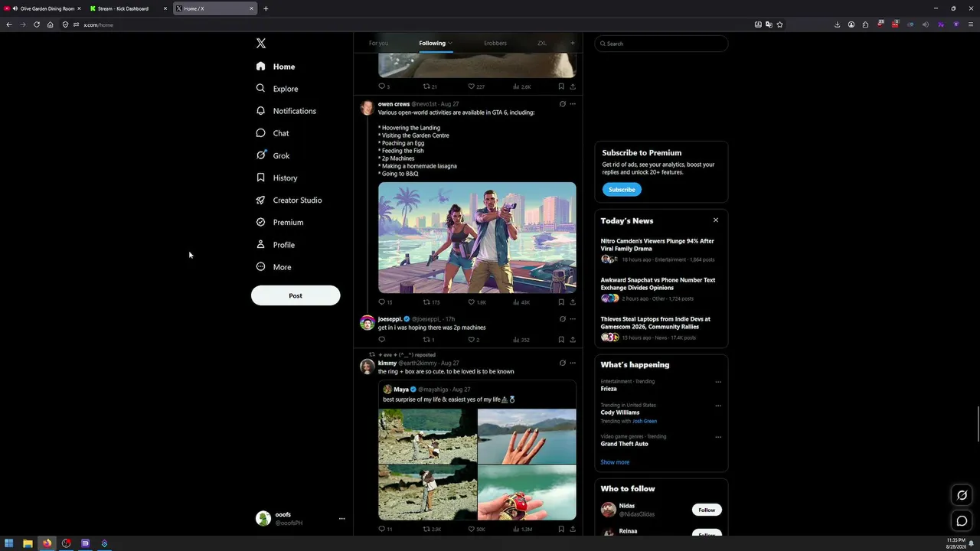Click the X logo in the sidebar

(x=261, y=44)
